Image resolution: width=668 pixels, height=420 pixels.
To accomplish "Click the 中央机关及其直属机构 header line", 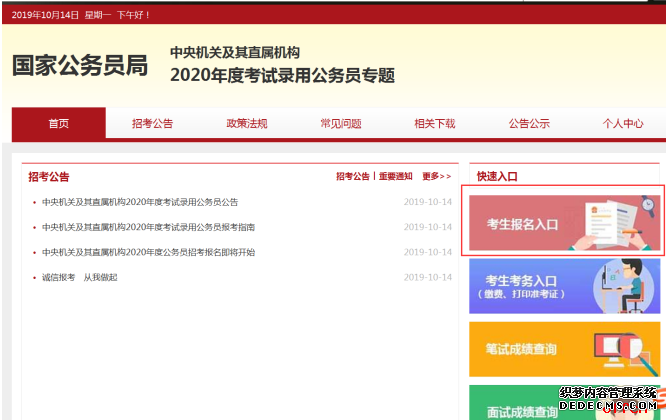I will pos(235,52).
